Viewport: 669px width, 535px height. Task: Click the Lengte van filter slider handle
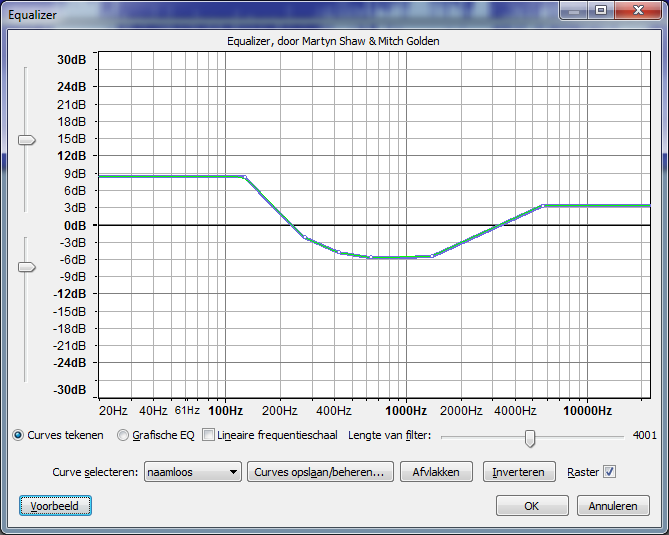click(530, 438)
